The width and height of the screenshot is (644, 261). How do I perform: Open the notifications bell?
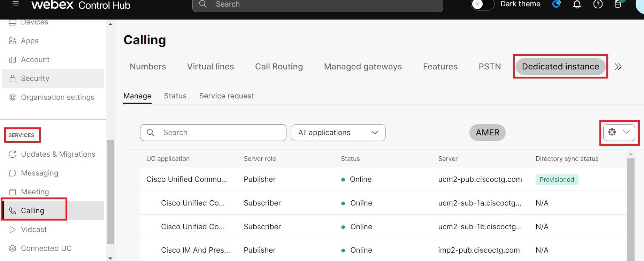pos(577,4)
